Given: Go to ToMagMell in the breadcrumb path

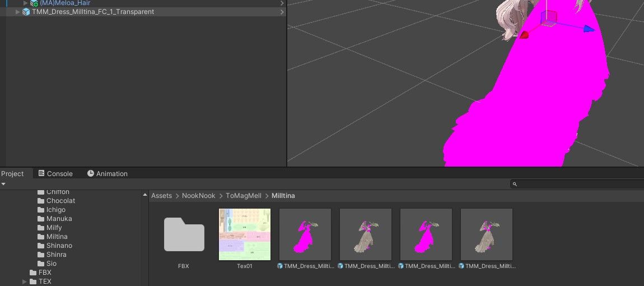Looking at the screenshot, I should 244,196.
